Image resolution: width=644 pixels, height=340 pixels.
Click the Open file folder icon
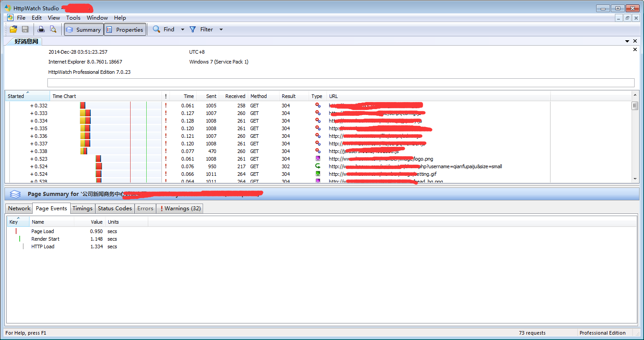(x=13, y=30)
